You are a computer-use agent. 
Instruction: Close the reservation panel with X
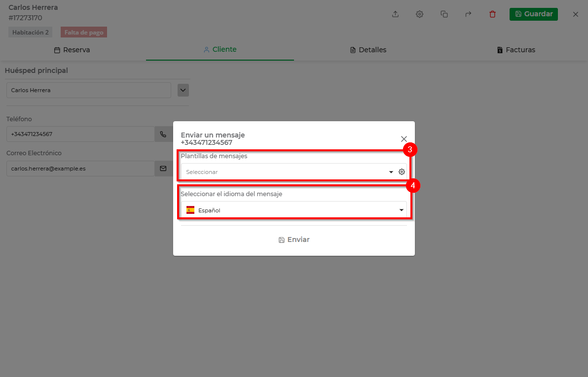pyautogui.click(x=576, y=14)
